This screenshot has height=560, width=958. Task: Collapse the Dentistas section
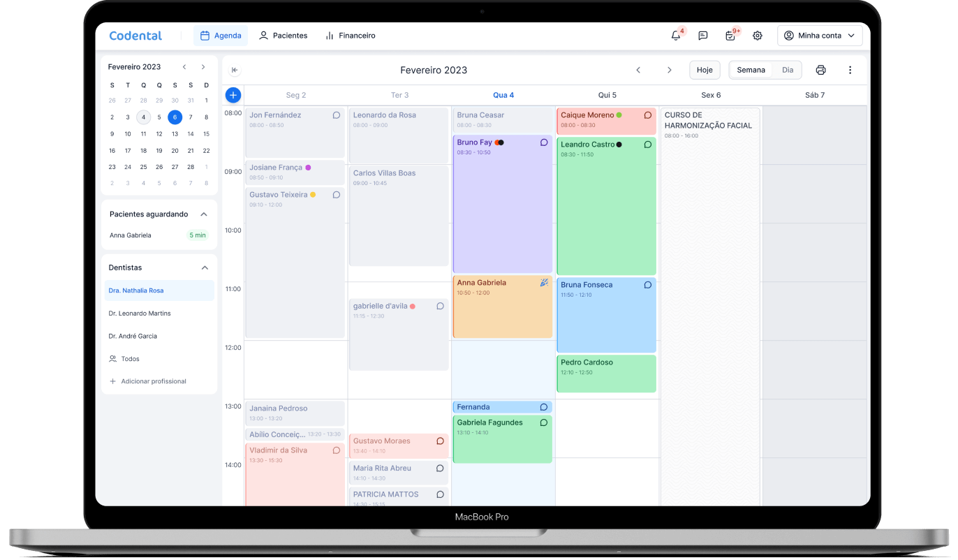(205, 267)
